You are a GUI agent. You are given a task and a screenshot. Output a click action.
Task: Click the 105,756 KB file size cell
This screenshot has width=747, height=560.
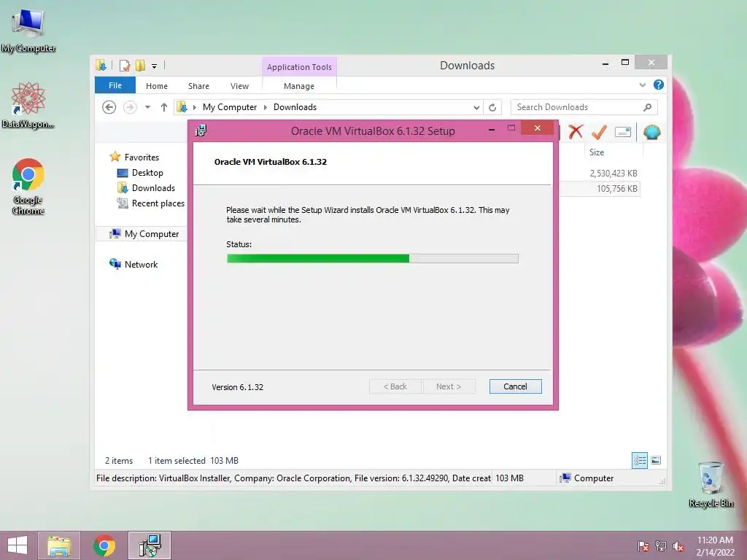coord(617,189)
